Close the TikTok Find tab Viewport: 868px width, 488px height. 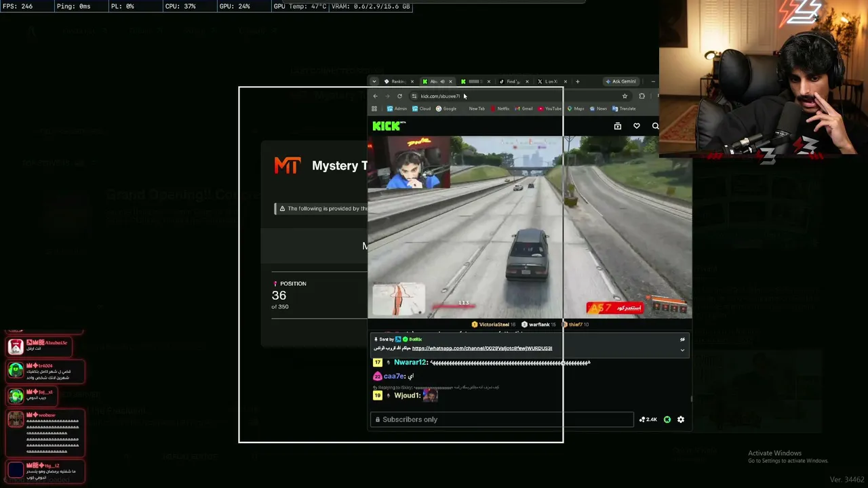click(527, 82)
